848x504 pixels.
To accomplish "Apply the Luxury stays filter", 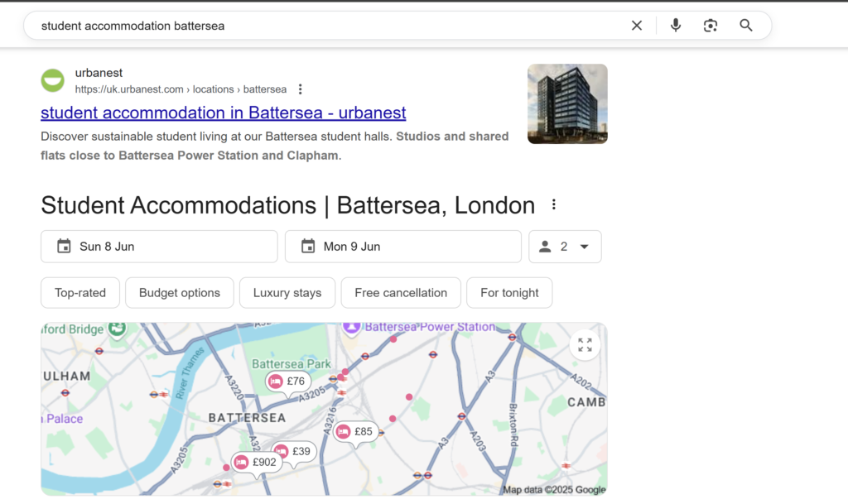I will click(x=287, y=293).
